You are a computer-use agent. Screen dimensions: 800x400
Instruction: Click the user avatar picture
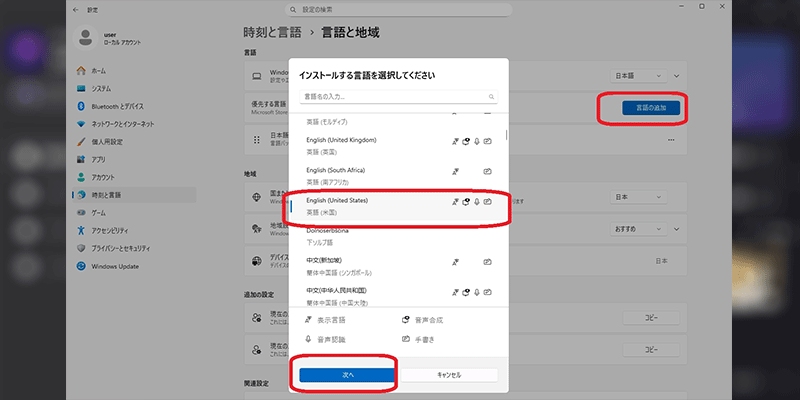[x=85, y=38]
